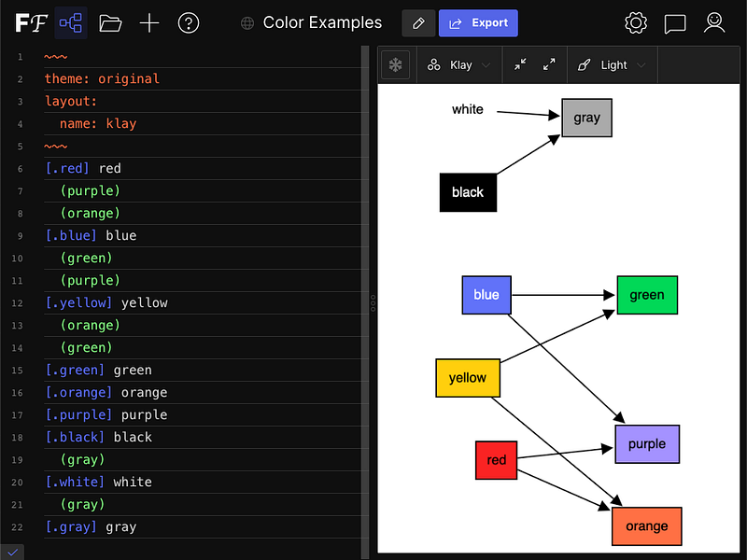Toggle the pencil edit mode button

click(418, 22)
